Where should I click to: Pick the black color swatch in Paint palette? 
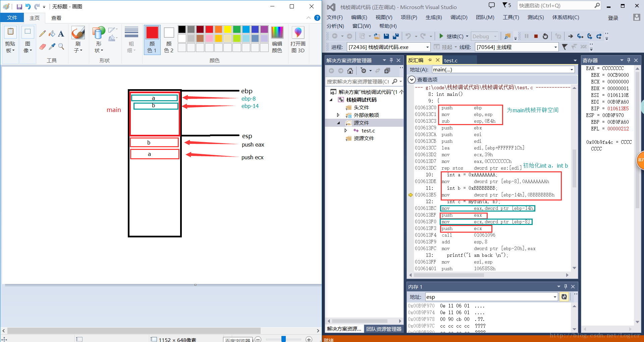(182, 30)
